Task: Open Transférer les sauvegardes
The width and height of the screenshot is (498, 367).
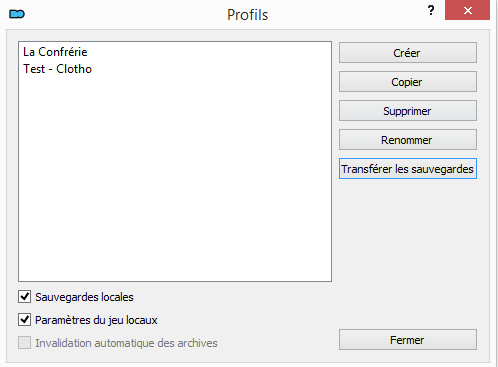Action: [408, 169]
